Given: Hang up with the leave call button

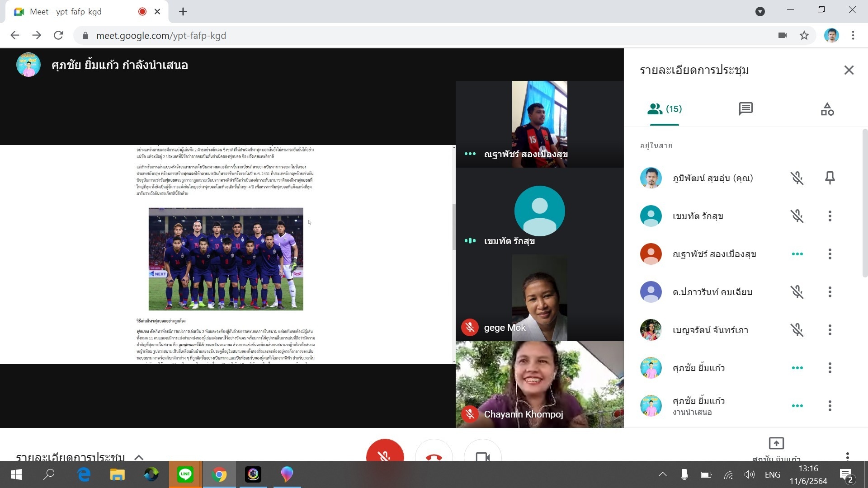Looking at the screenshot, I should click(434, 454).
